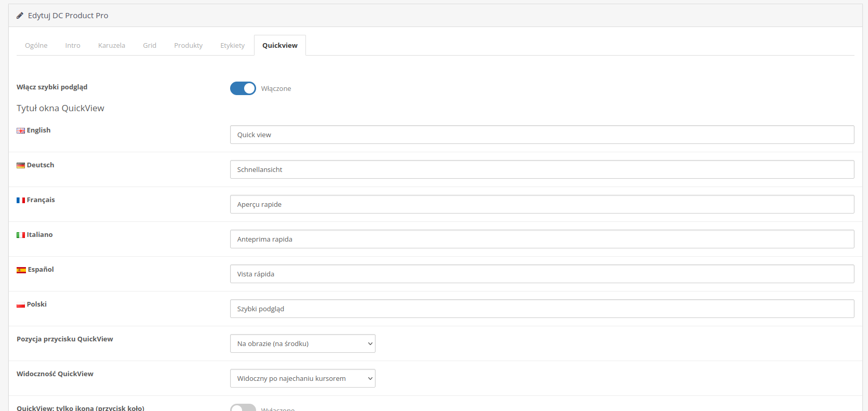
Task: Focus the English title field 'Quick view'
Action: 542,135
